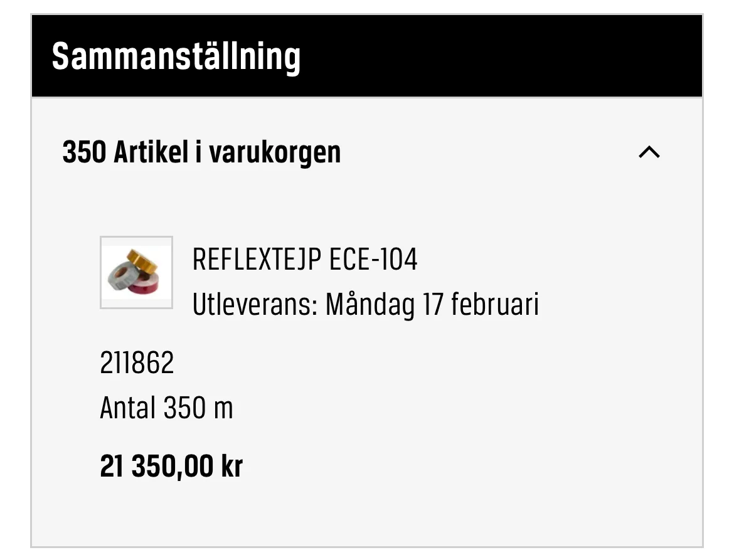The image size is (734, 560).
Task: Toggle the '350 Artikel i varukorgen' section
Action: [201, 152]
